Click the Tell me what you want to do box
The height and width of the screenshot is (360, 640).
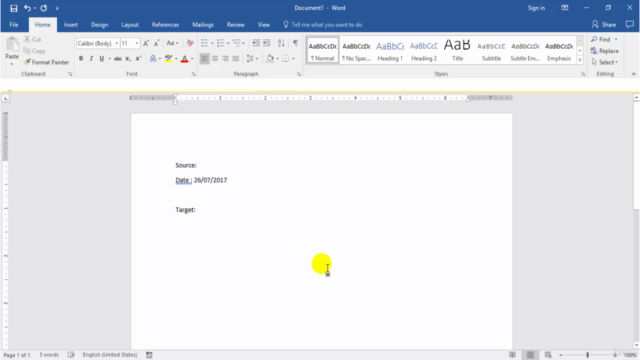[x=323, y=24]
